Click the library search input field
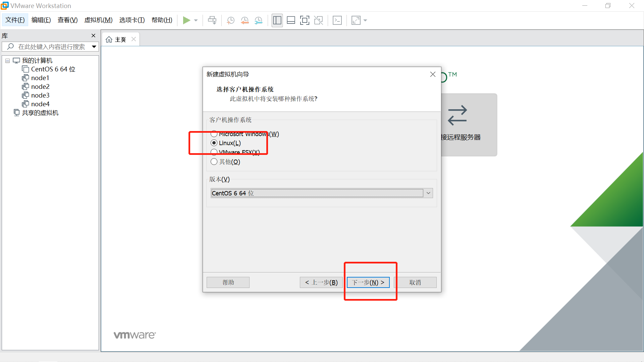 click(x=51, y=47)
